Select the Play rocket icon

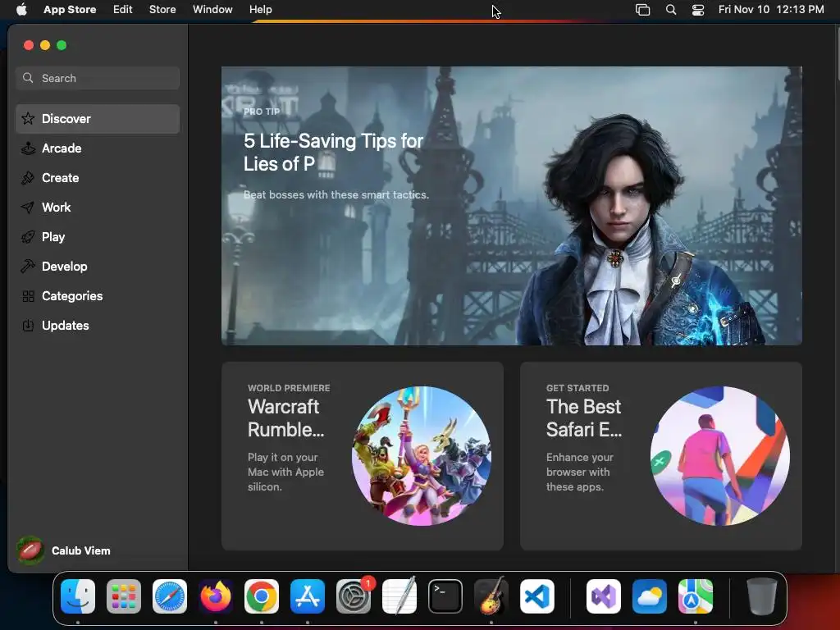coord(28,237)
